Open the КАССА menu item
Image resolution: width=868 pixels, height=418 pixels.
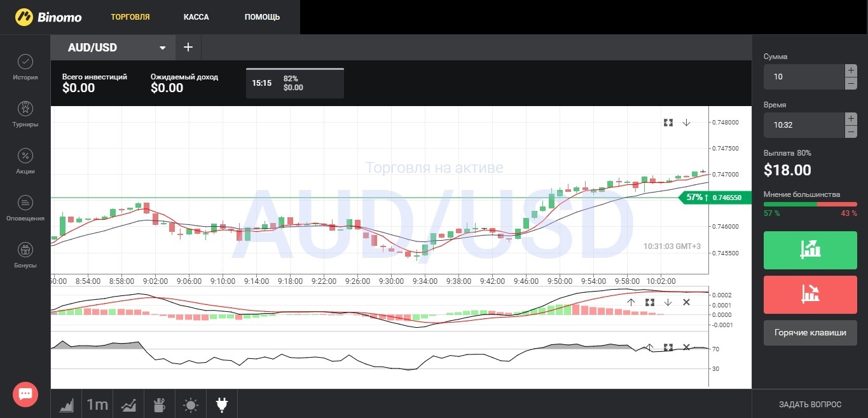click(196, 17)
